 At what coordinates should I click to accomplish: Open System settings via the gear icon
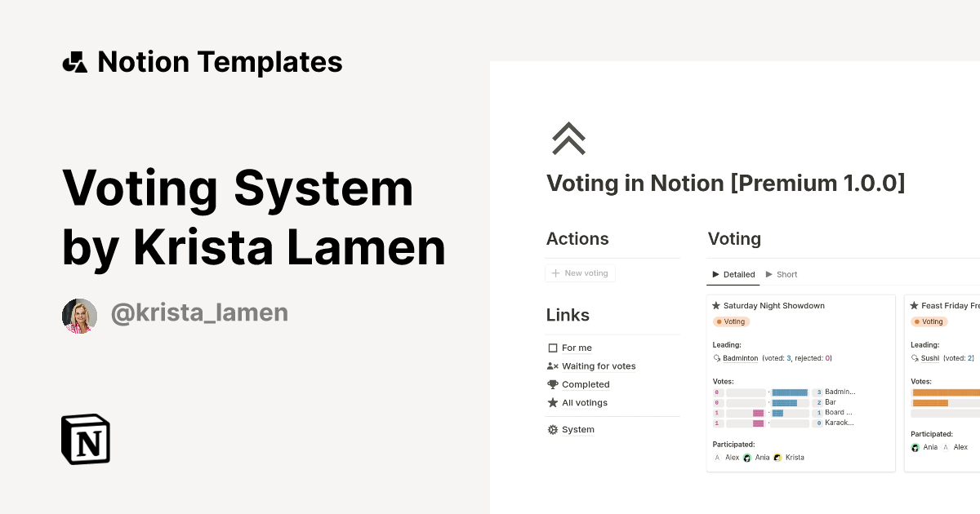click(x=553, y=429)
